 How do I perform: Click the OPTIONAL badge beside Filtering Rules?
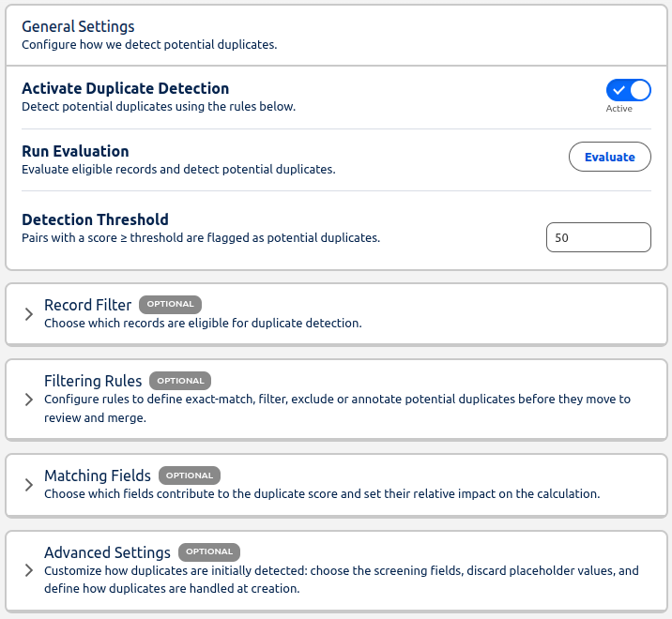tap(180, 381)
